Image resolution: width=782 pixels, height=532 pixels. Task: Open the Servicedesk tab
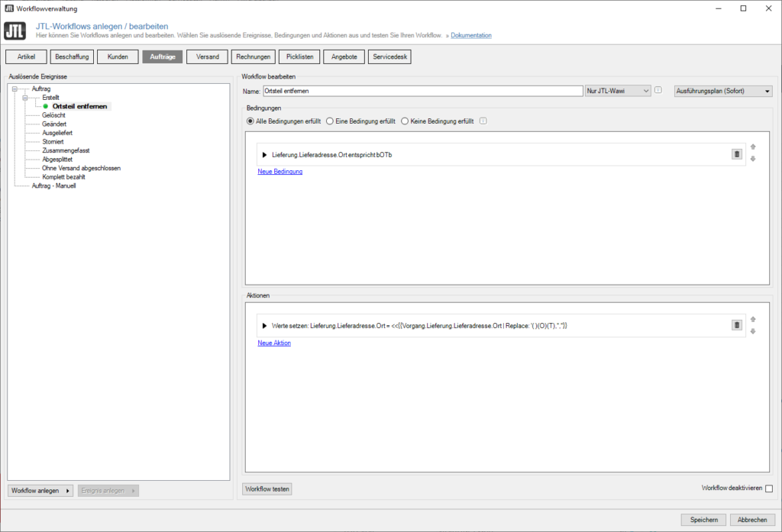(389, 56)
